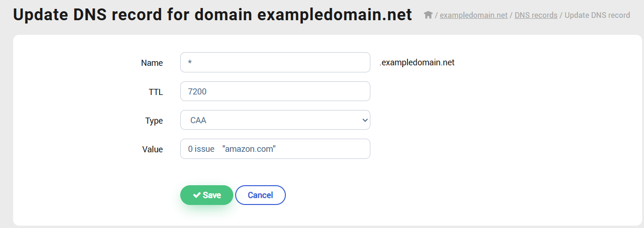The image size is (644, 228).
Task: Click the "amazon.com" text in Value
Action: click(x=249, y=149)
